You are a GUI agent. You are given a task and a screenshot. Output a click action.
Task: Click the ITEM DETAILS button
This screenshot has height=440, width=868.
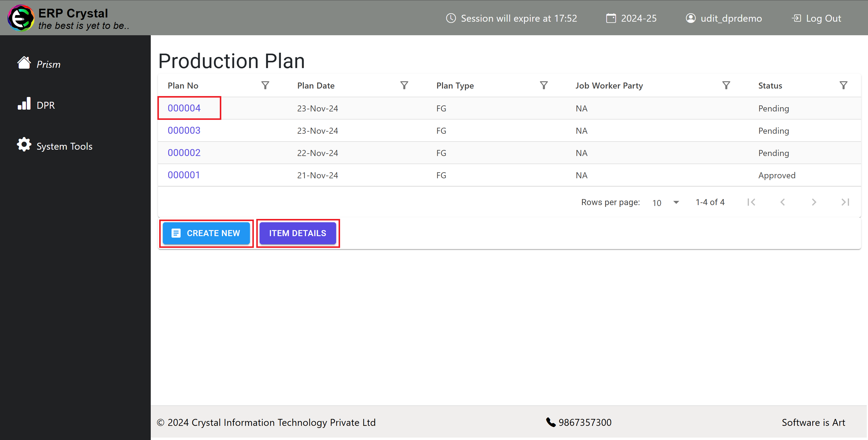pyautogui.click(x=298, y=233)
